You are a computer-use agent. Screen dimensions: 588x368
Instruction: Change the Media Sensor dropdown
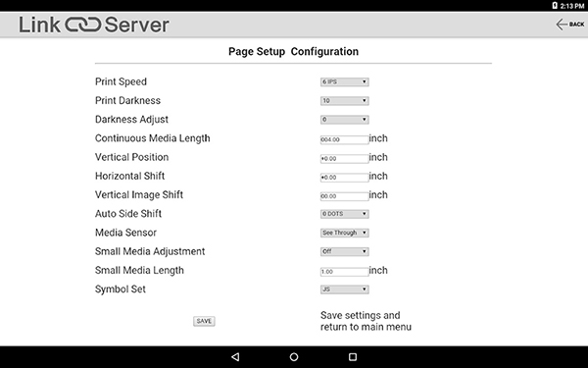point(344,233)
